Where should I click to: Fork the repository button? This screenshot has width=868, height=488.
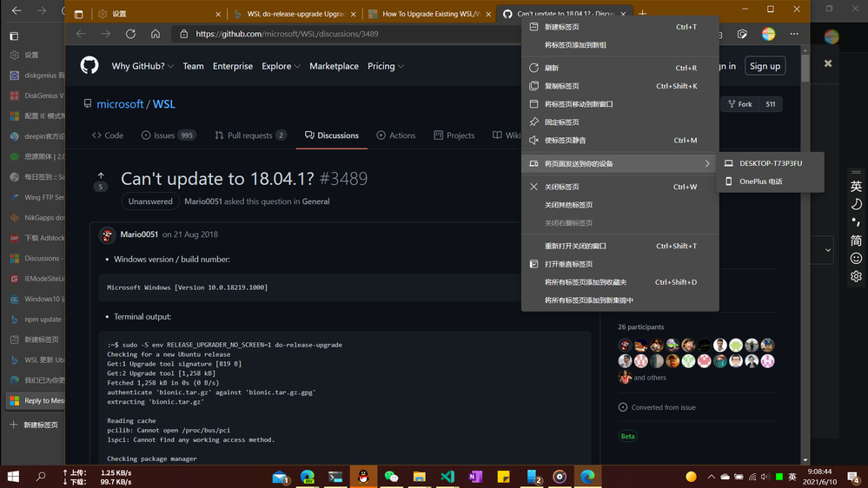point(740,104)
